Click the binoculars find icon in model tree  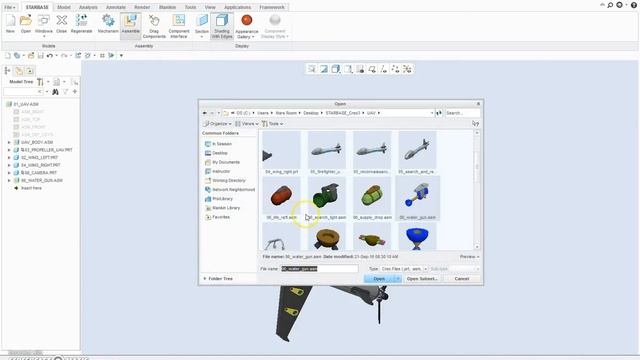tap(56, 92)
